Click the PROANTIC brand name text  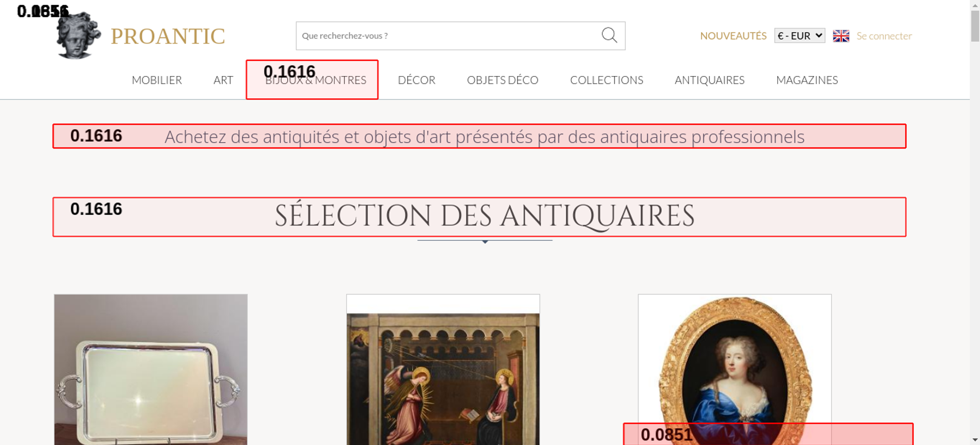[168, 36]
